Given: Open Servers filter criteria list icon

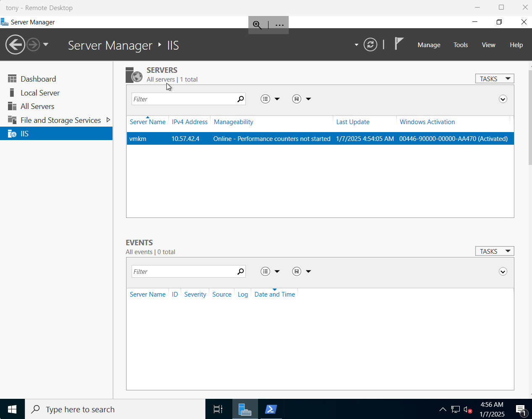Looking at the screenshot, I should coord(265,99).
